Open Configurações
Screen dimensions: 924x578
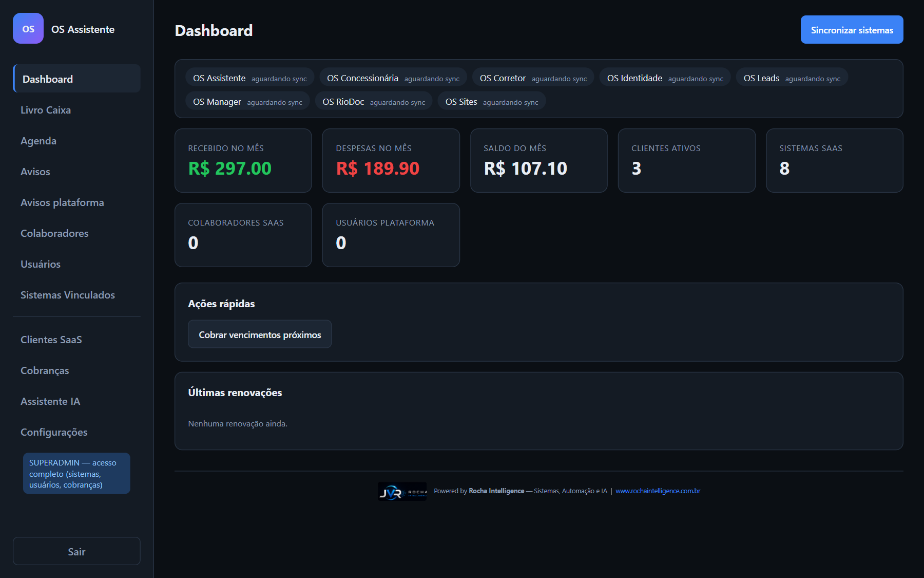pyautogui.click(x=76, y=432)
